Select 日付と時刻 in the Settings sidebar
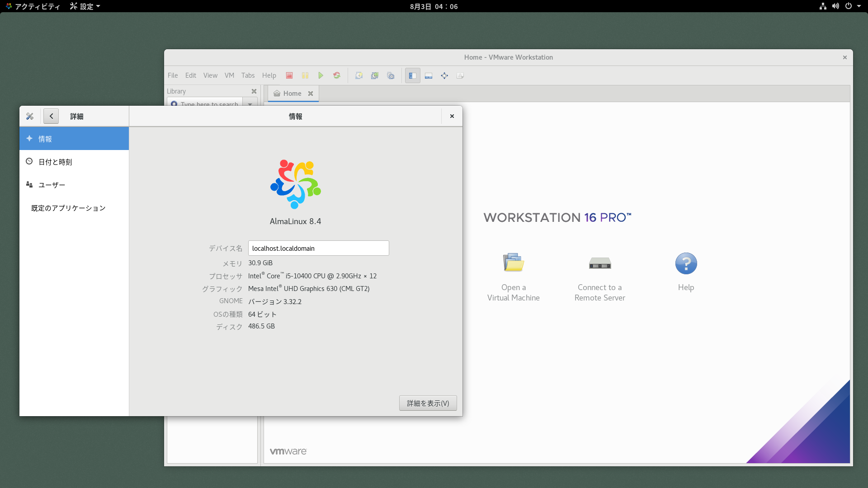 [74, 162]
